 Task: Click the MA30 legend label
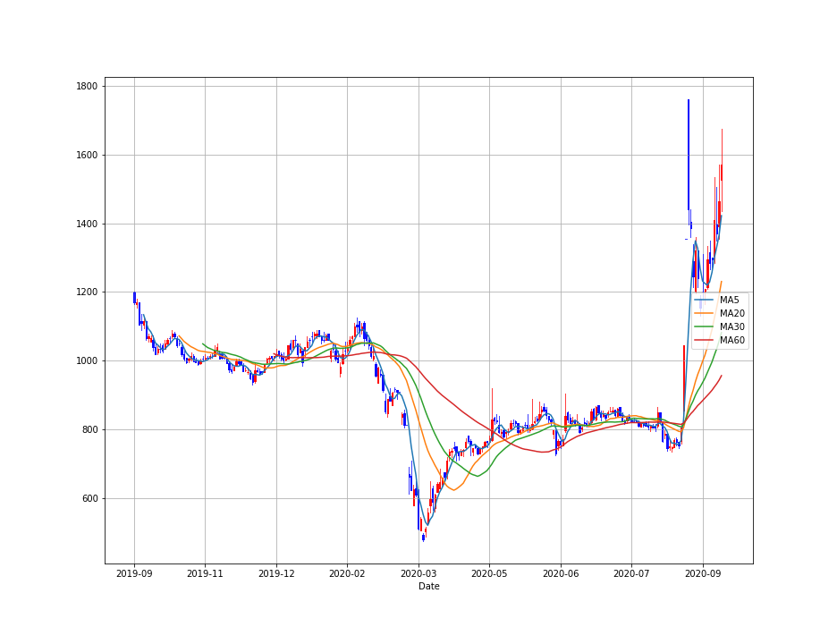point(731,326)
